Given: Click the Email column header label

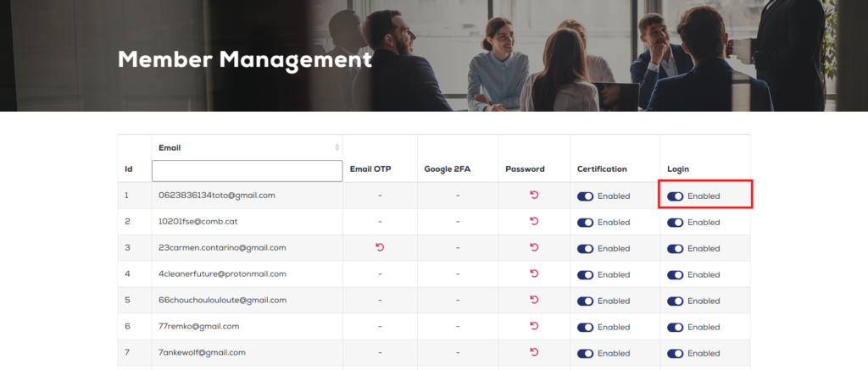Looking at the screenshot, I should (x=170, y=147).
